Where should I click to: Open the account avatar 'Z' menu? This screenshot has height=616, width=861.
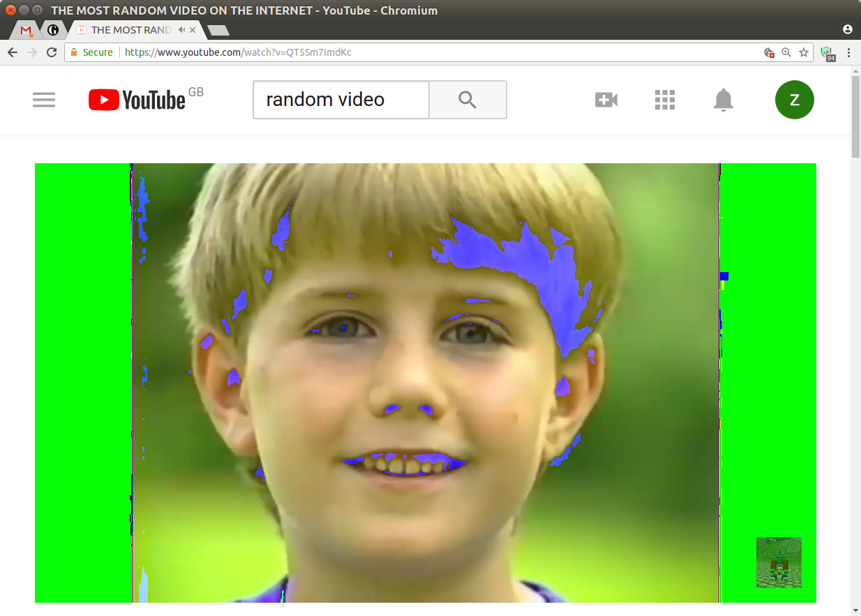[x=795, y=100]
